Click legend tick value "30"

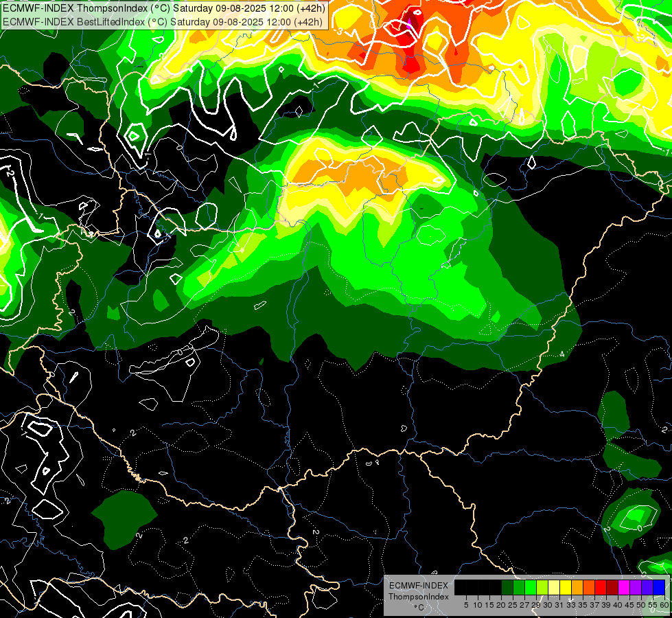click(x=548, y=605)
